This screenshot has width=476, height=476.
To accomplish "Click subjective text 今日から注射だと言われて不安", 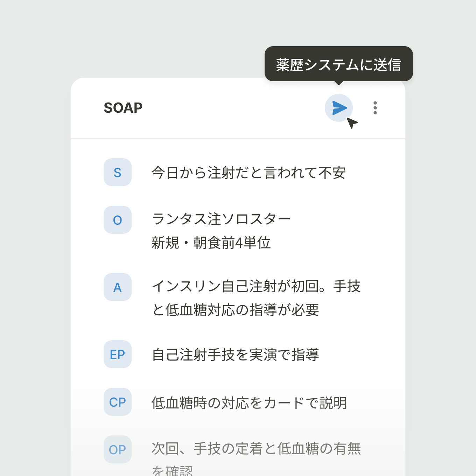I will (249, 173).
